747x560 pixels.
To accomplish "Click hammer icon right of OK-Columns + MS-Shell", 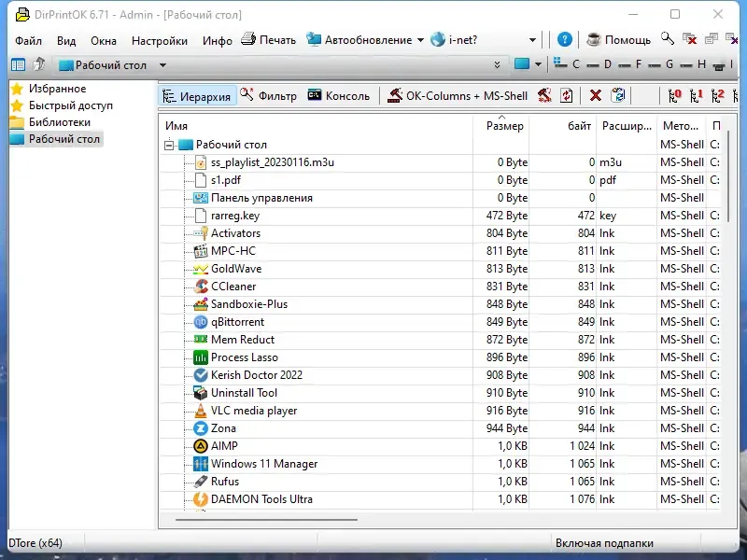I will [x=544, y=95].
